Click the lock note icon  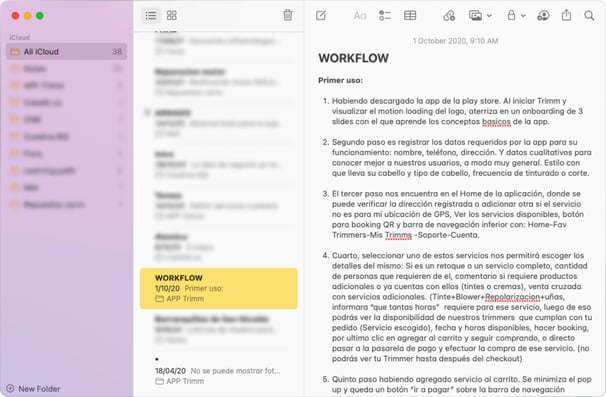pyautogui.click(x=511, y=15)
